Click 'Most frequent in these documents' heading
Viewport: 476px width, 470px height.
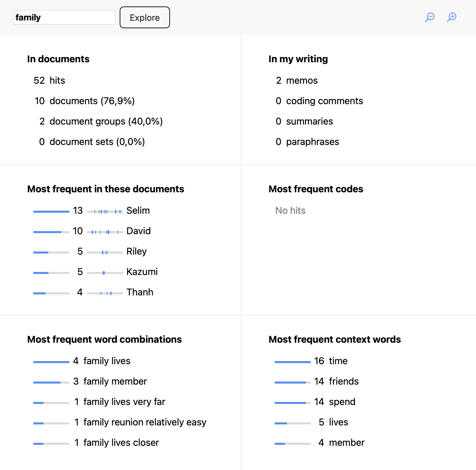(106, 189)
